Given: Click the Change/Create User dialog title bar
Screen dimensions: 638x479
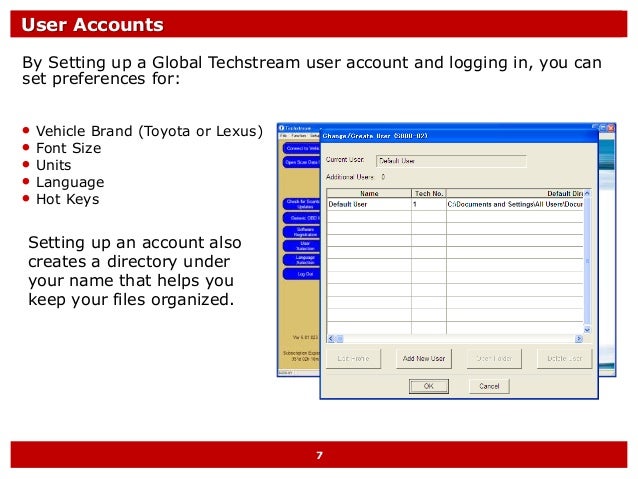Looking at the screenshot, I should click(459, 136).
